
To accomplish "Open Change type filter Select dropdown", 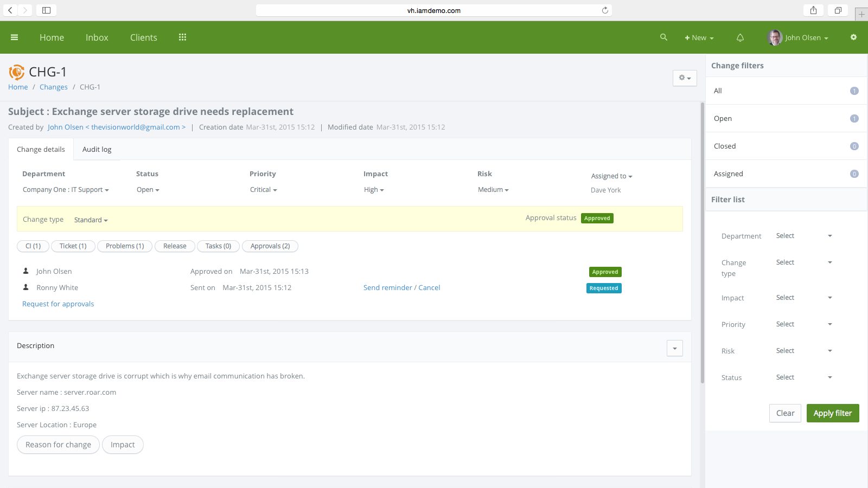I will (x=804, y=262).
